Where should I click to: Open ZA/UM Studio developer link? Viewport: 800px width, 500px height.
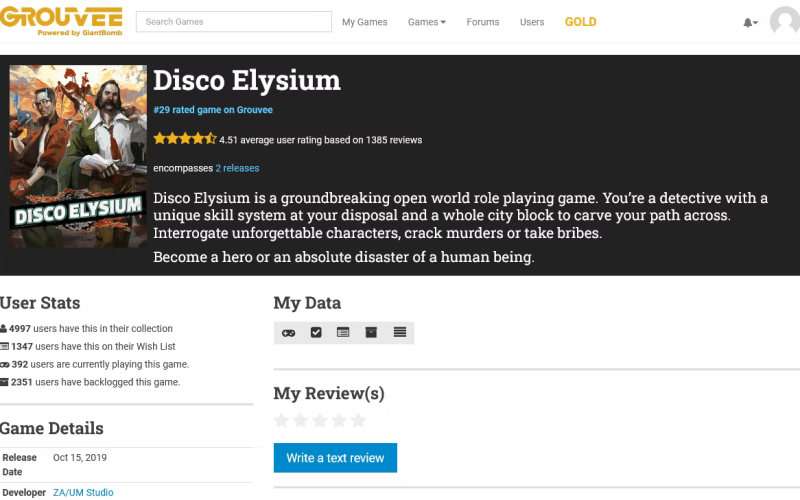pyautogui.click(x=83, y=492)
